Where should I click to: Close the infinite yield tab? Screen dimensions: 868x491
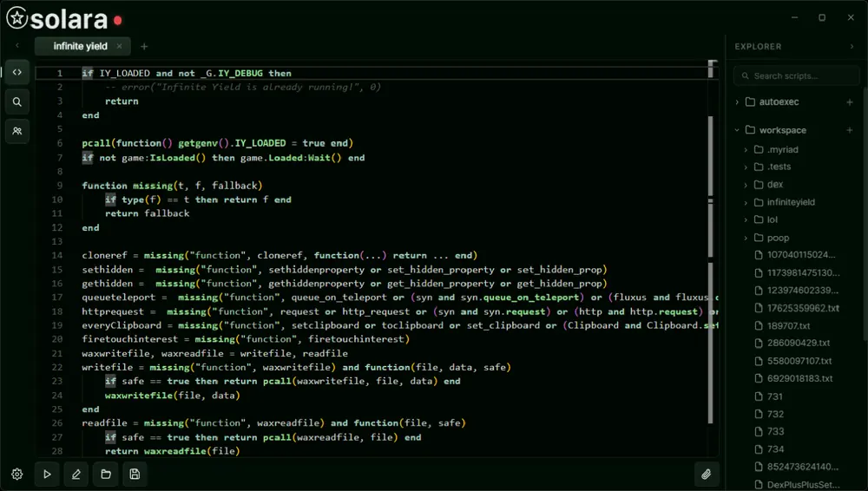(x=119, y=47)
